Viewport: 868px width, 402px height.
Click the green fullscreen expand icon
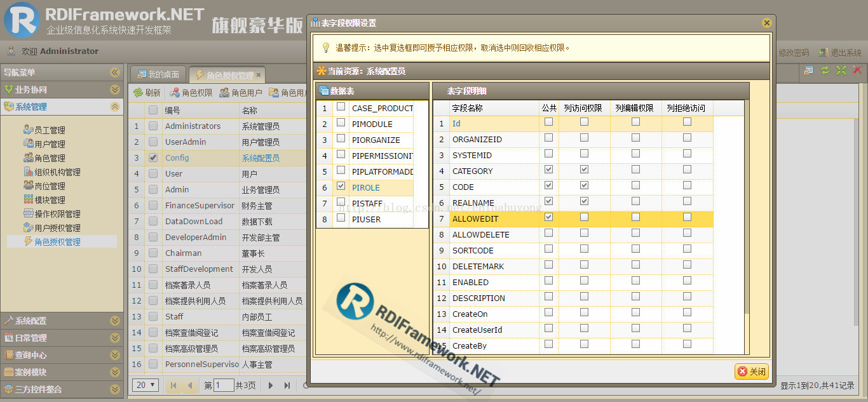point(841,70)
